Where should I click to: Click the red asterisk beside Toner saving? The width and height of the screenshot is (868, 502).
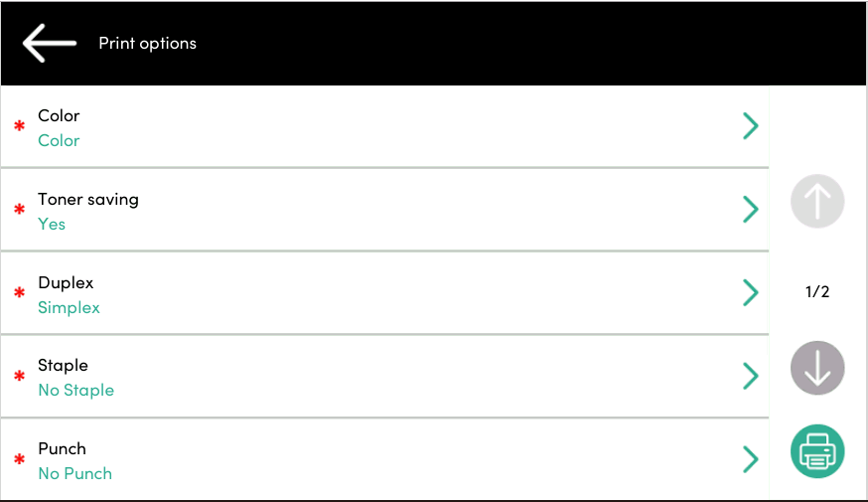coord(19,210)
